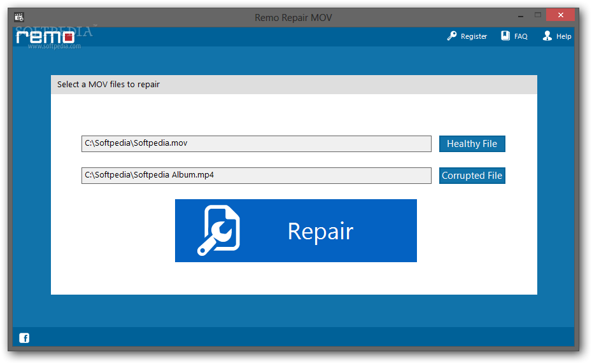The height and width of the screenshot is (364, 592).
Task: Click the 'Select a MOV files to repair' heading
Action: (108, 85)
